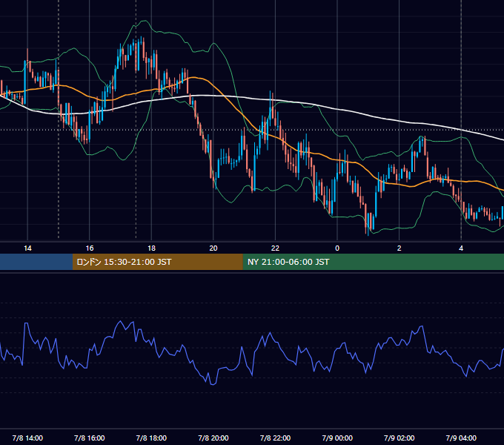
Task: Click the 7/8 22:00 time label
Action: pyautogui.click(x=275, y=438)
